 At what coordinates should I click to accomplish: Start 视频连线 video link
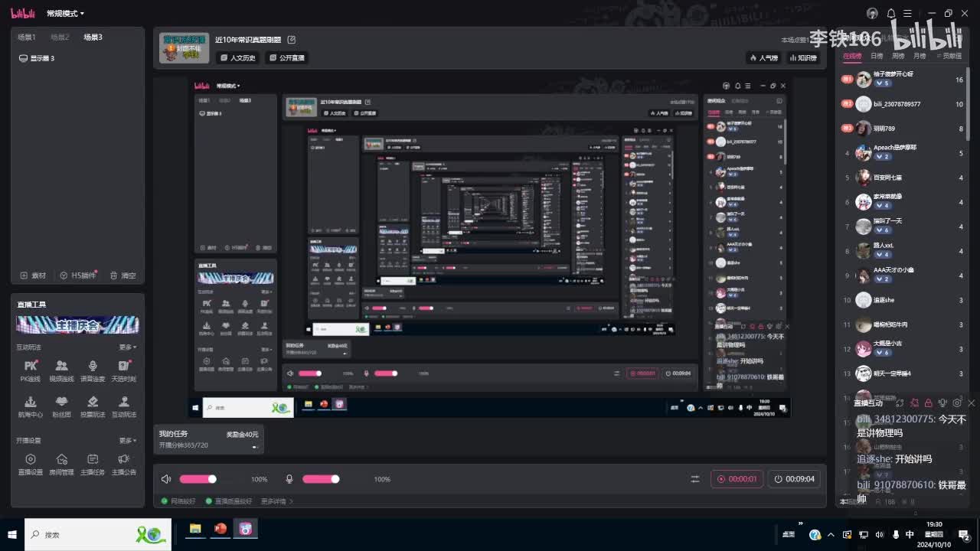point(62,371)
